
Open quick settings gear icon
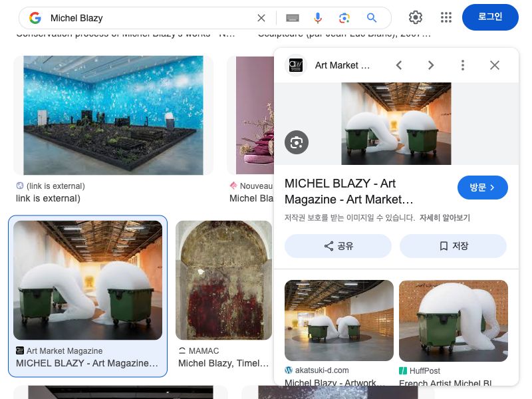click(415, 17)
